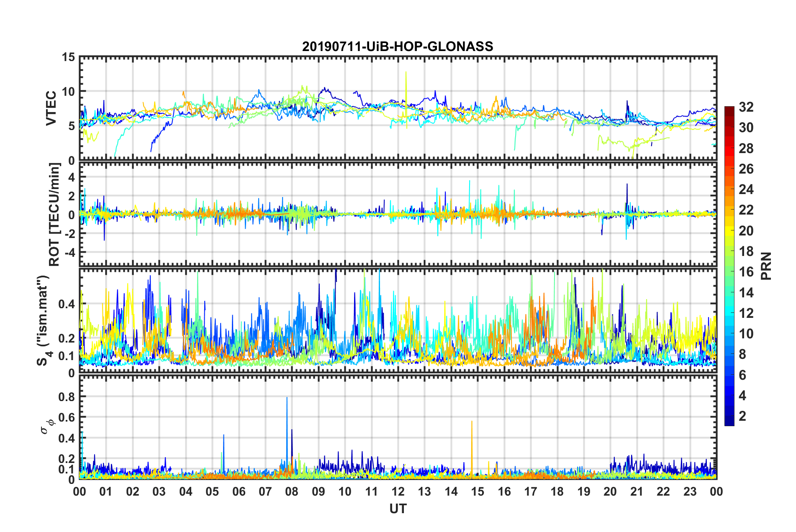The height and width of the screenshot is (532, 796).
Task: Click the "20" label on the PRN colorbar
Action: (x=746, y=231)
